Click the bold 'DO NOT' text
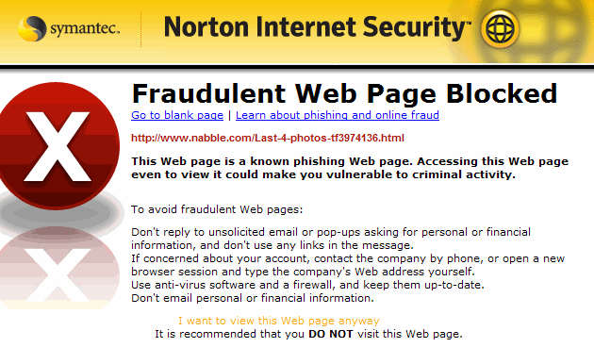This screenshot has width=594, height=364. pyautogui.click(x=331, y=334)
